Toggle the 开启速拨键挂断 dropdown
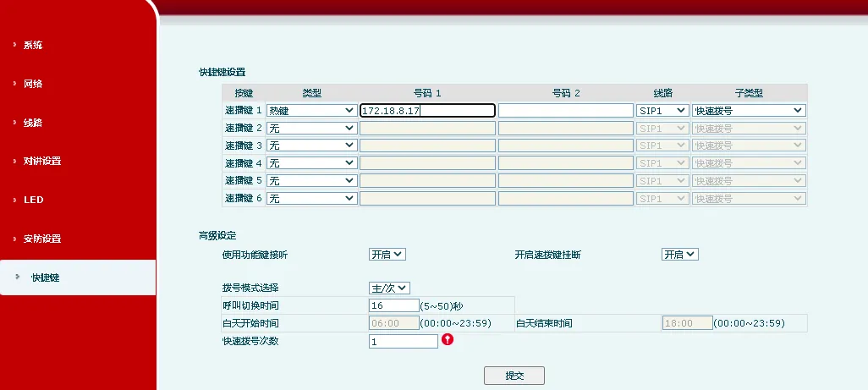 pyautogui.click(x=679, y=254)
